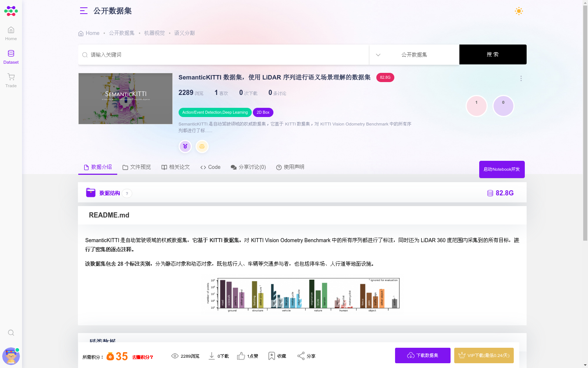
Task: Open the class distribution bar chart image
Action: click(303, 295)
